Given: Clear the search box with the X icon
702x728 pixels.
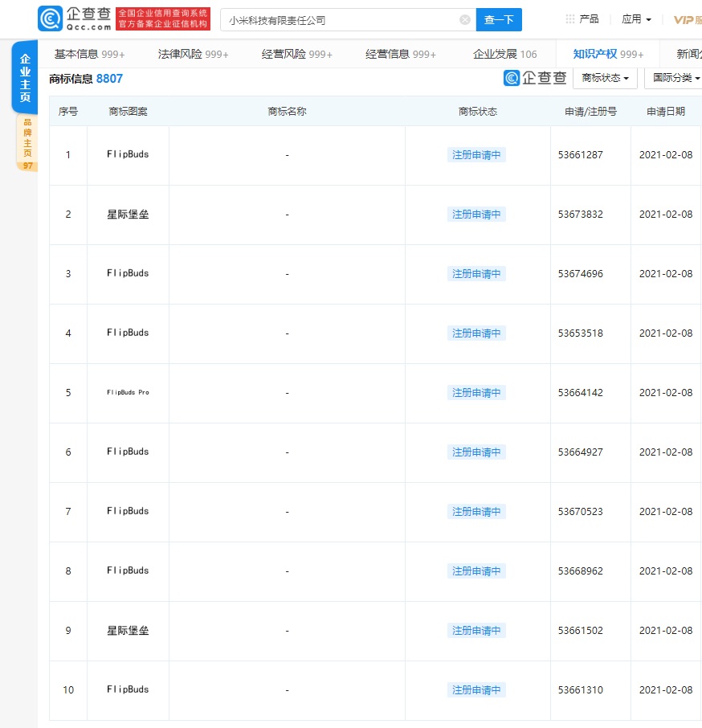Looking at the screenshot, I should pyautogui.click(x=464, y=19).
